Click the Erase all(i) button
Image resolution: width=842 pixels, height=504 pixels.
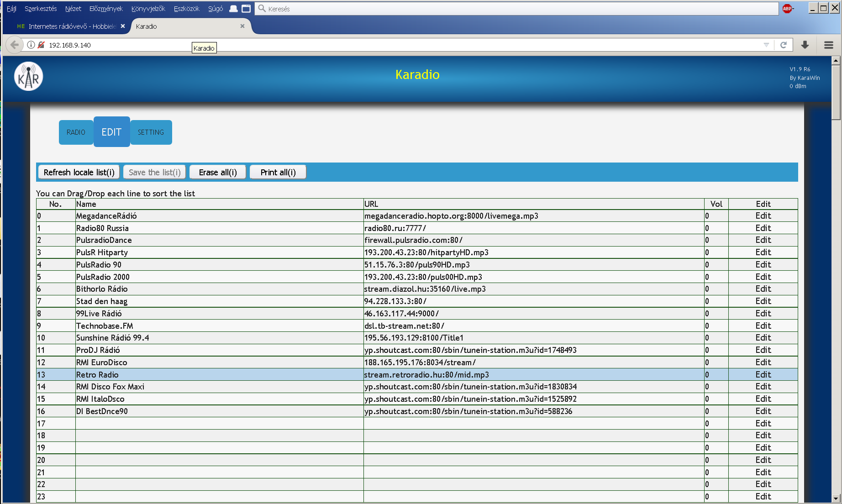[x=218, y=172]
